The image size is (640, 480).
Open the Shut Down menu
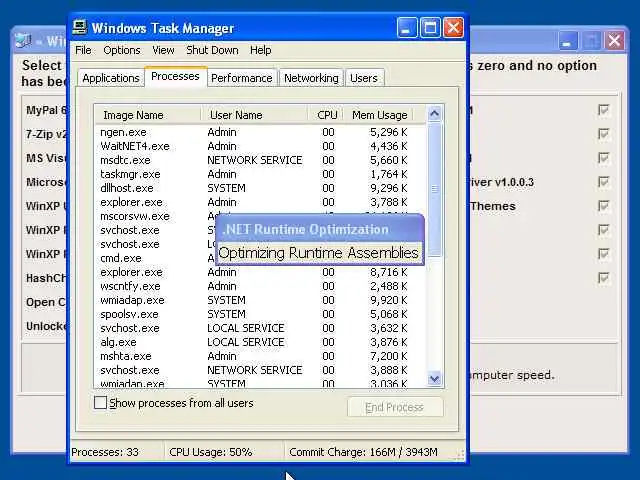click(x=212, y=50)
